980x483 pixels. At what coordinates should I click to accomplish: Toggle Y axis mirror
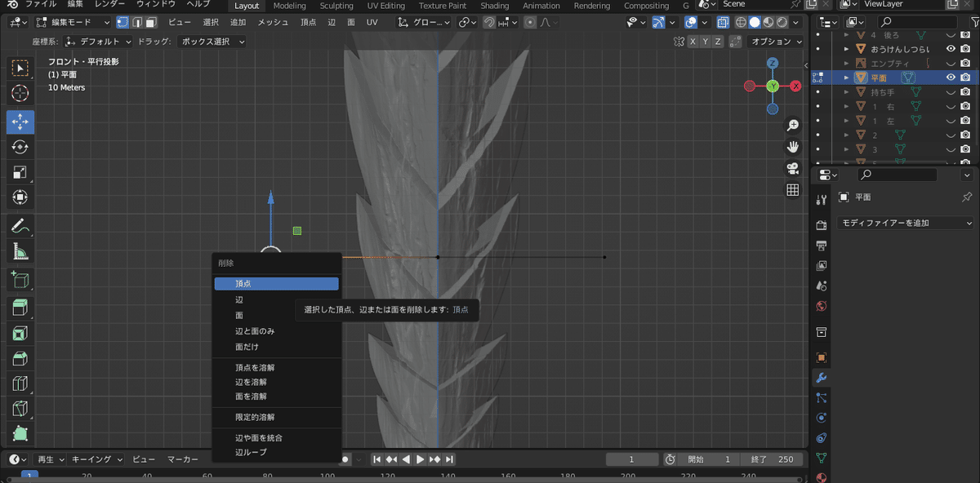pyautogui.click(x=706, y=42)
